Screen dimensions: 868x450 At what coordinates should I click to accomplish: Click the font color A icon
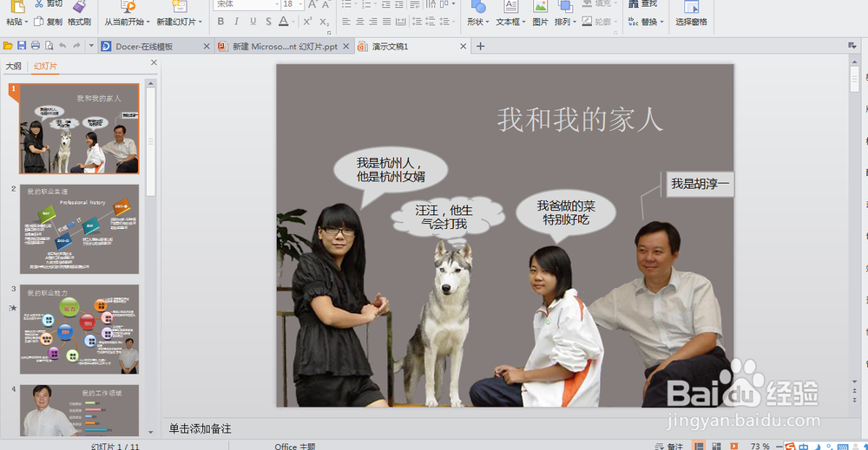coord(284,22)
